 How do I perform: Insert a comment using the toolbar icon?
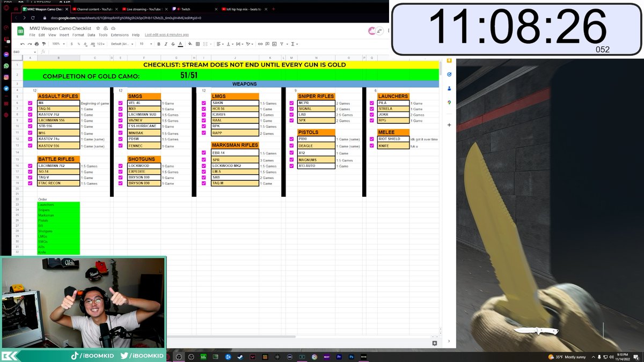[267, 43]
